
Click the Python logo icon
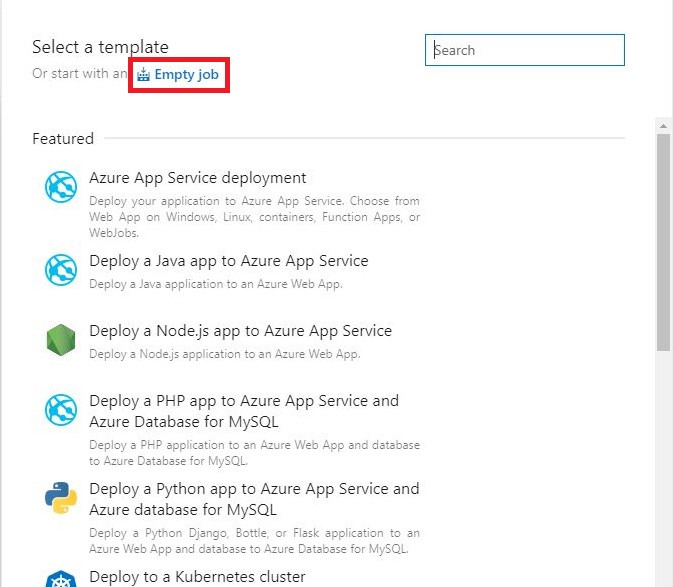pos(61,497)
